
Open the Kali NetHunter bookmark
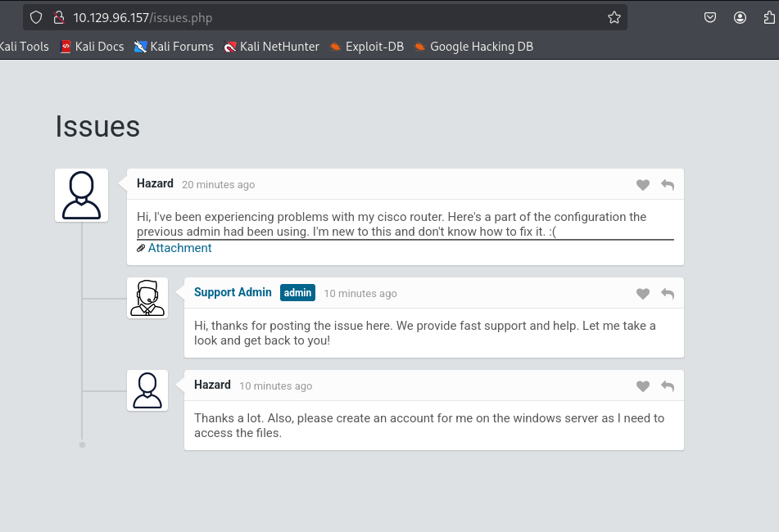272,47
